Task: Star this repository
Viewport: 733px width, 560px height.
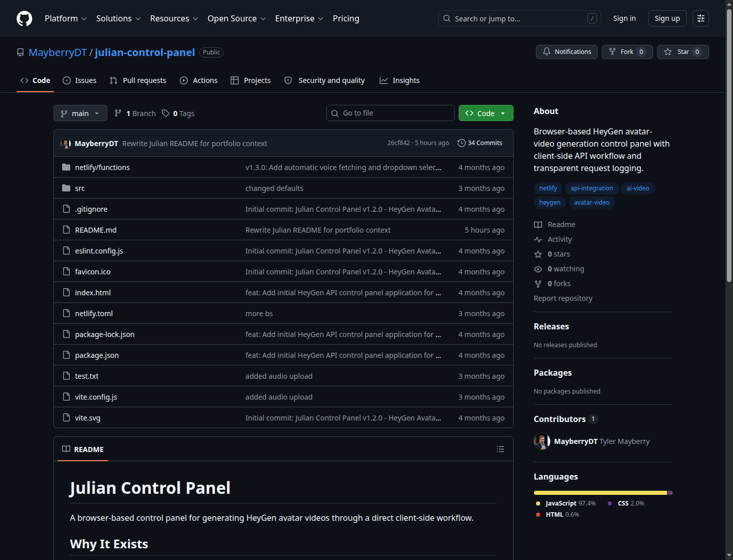Action: point(683,52)
